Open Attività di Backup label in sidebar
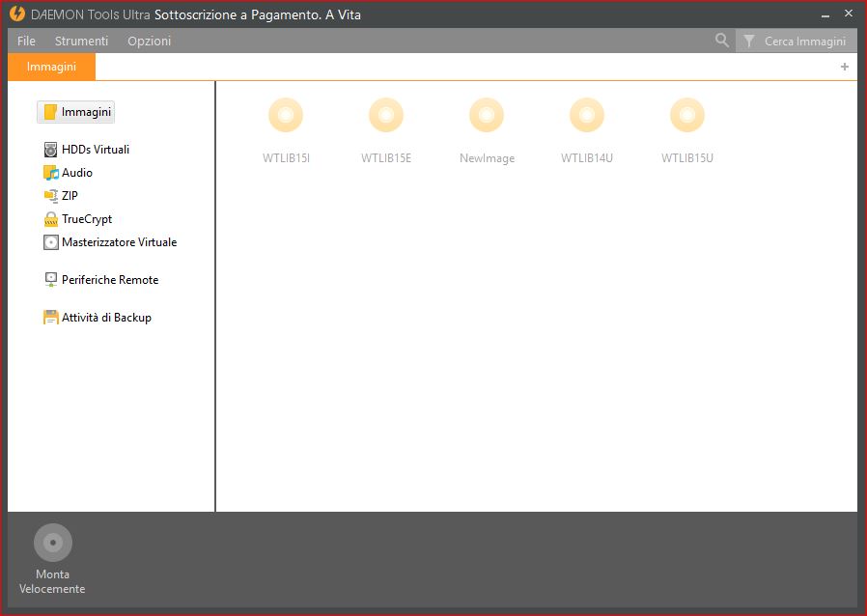Viewport: 867px width, 616px height. point(107,318)
